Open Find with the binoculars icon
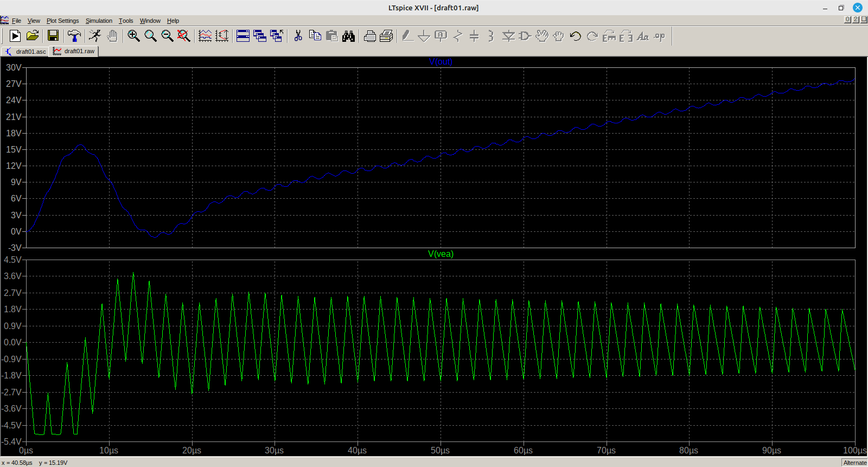The height and width of the screenshot is (467, 868). point(348,36)
